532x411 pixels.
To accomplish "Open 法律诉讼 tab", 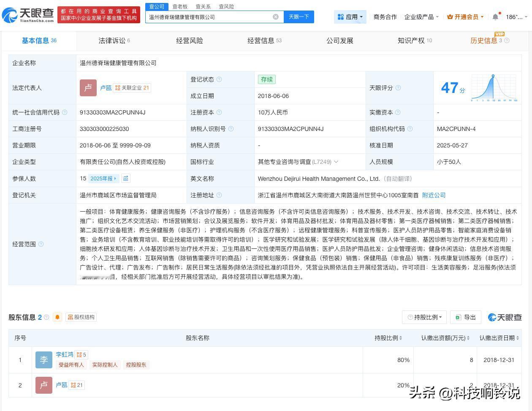I will point(114,41).
